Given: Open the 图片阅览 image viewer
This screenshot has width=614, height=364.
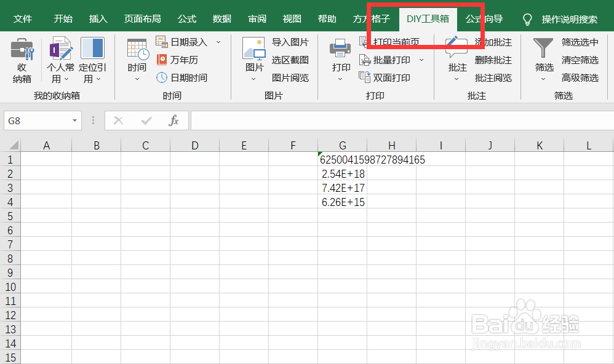Looking at the screenshot, I should coord(290,77).
